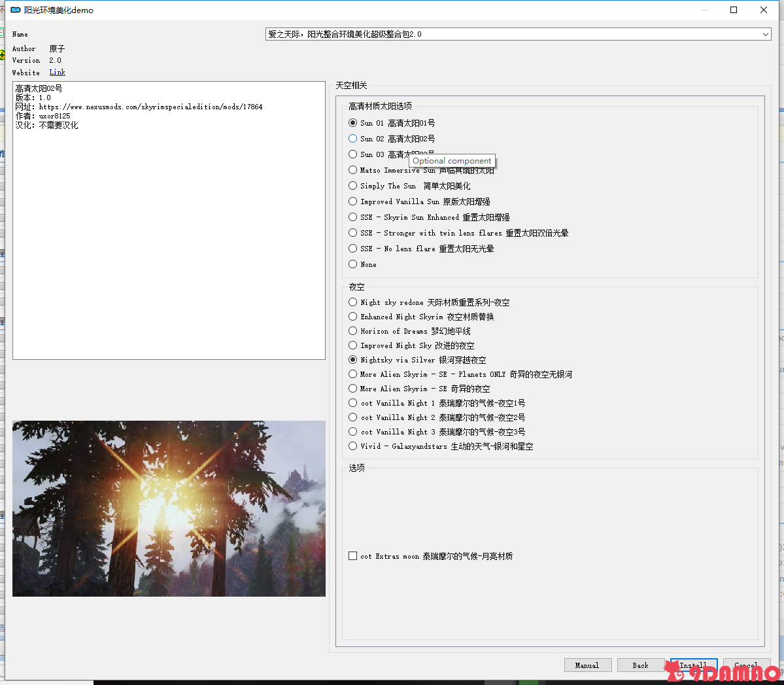Select Simply The Sun radio option

tap(353, 186)
